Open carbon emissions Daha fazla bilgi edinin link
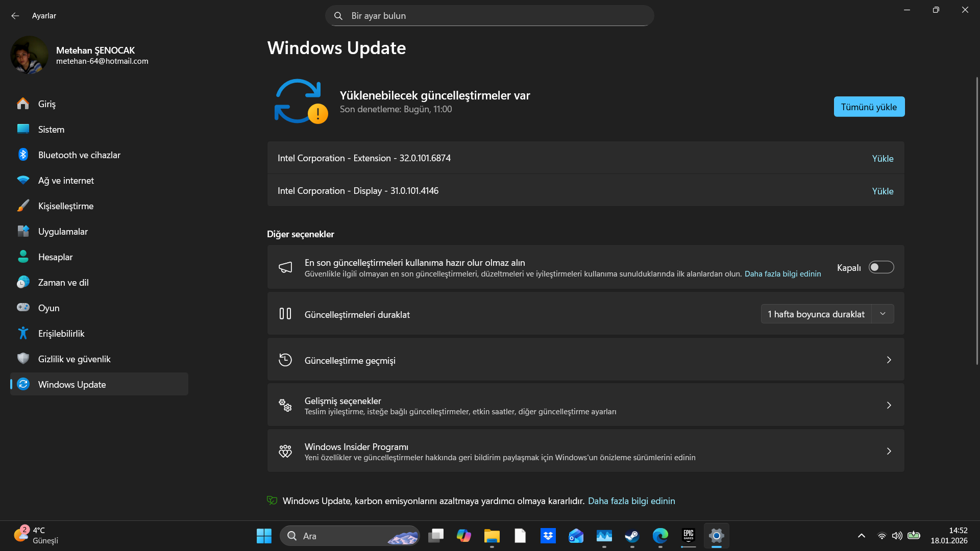980x551 pixels. [631, 501]
